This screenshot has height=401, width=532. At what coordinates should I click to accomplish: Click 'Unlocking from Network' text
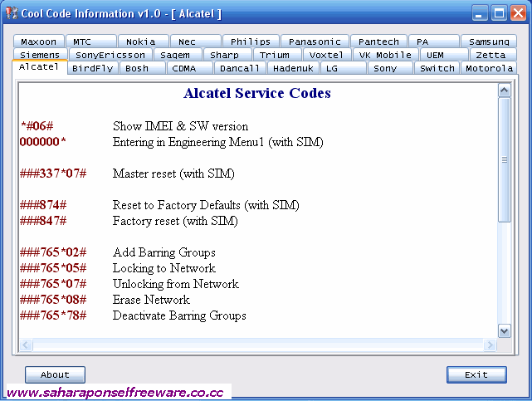[x=176, y=284]
